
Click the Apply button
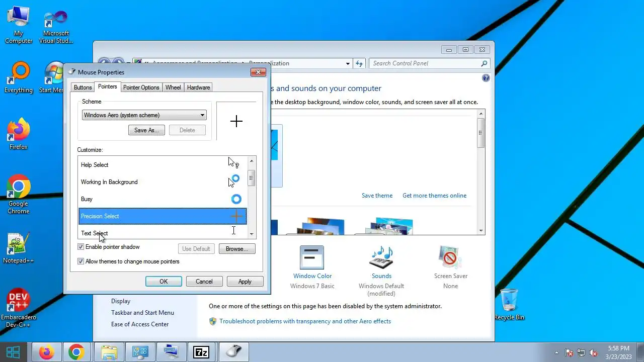point(245,282)
